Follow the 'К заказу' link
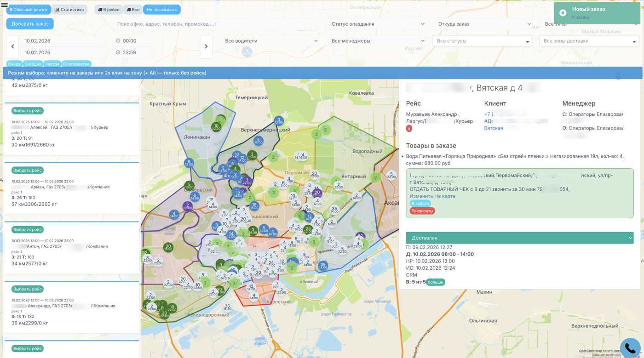The height and width of the screenshot is (358, 644). [581, 17]
